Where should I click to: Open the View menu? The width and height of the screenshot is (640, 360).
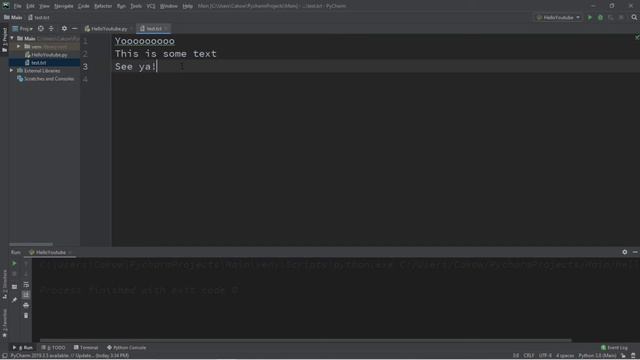click(x=44, y=6)
